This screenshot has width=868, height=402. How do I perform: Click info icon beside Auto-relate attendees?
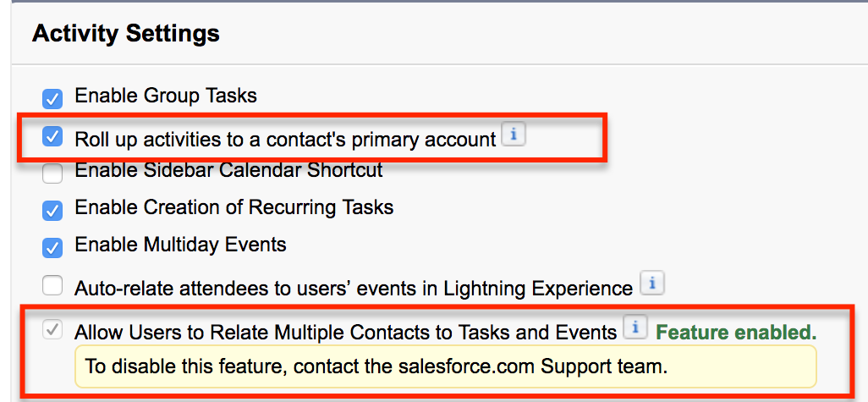651,284
